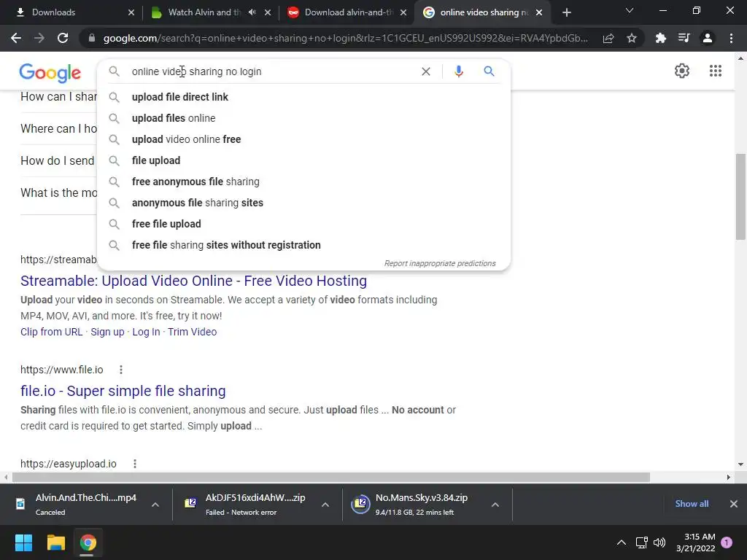747x560 pixels.
Task: Start voice search with microphone icon
Action: (x=458, y=71)
